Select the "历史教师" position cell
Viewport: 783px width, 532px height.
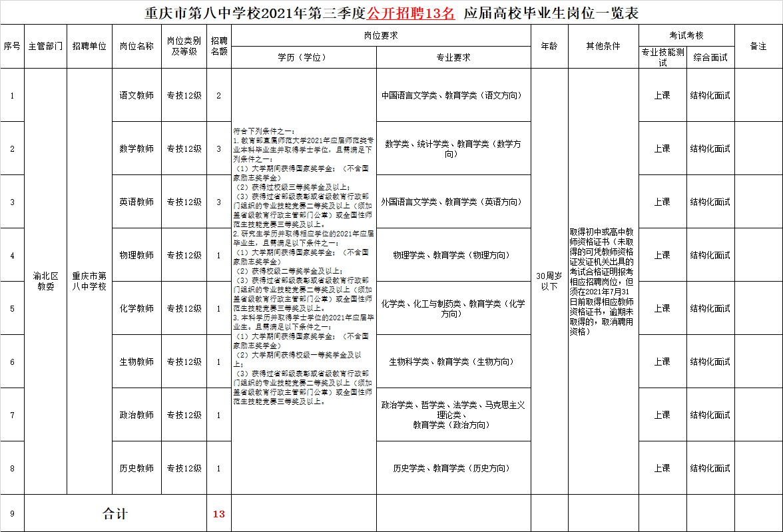[x=137, y=469]
